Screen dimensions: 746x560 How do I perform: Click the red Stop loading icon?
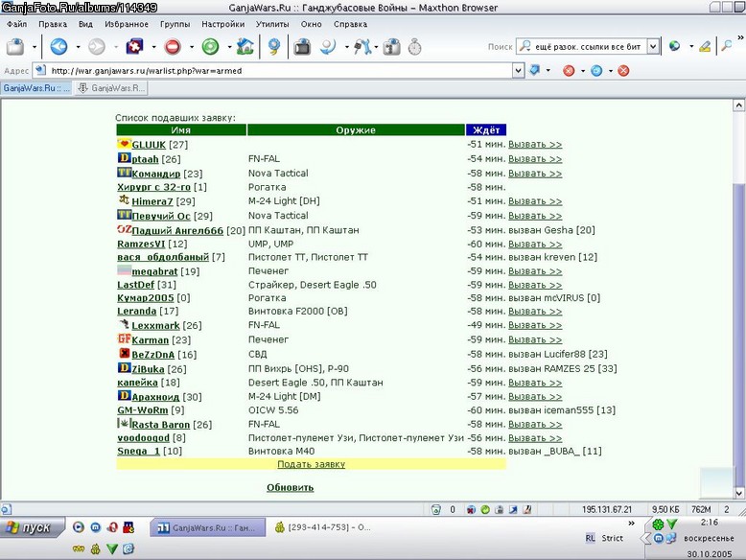[173, 47]
